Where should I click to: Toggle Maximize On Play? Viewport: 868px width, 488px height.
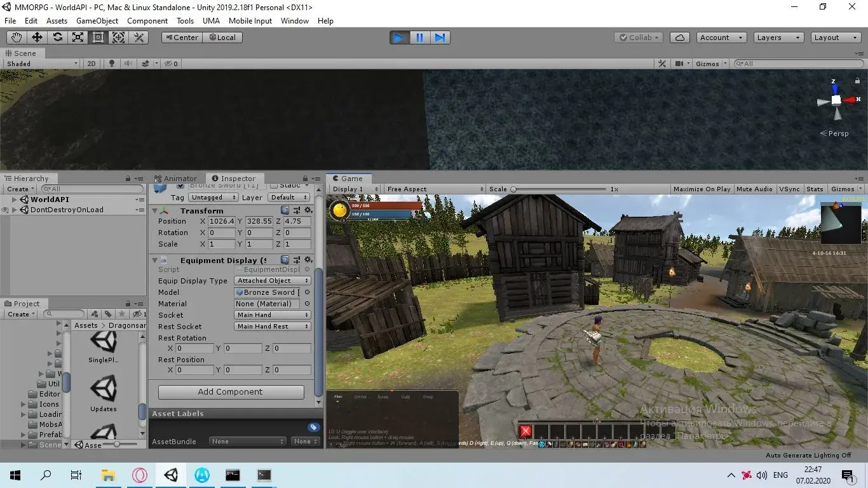(x=702, y=189)
